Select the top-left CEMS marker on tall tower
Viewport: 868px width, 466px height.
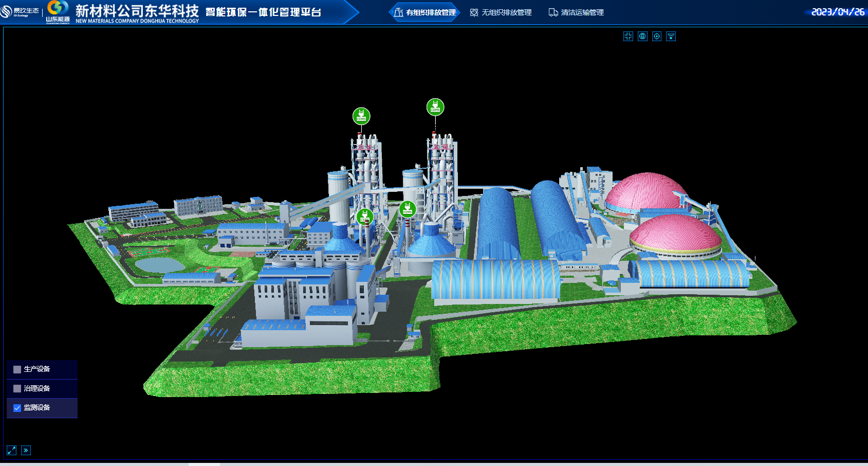pos(361,116)
